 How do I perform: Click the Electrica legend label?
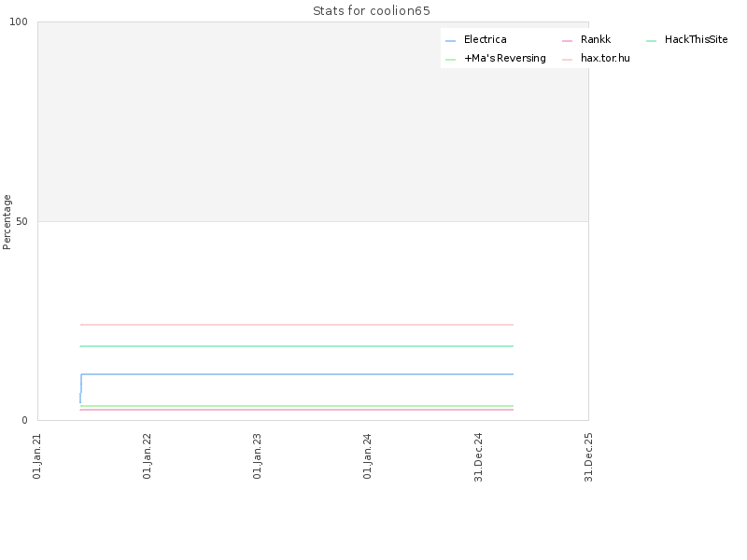click(485, 39)
